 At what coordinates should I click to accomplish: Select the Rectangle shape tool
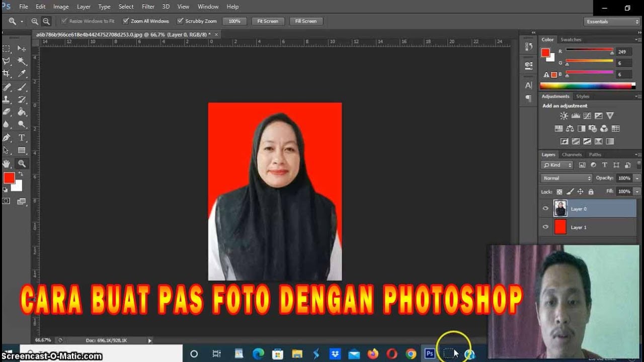[22, 150]
